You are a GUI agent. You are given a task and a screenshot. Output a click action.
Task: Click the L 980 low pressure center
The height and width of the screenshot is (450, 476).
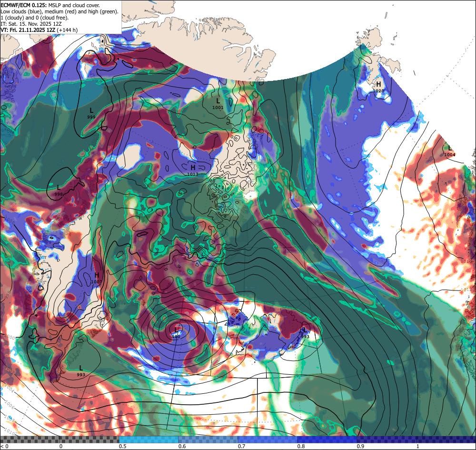pyautogui.click(x=177, y=332)
